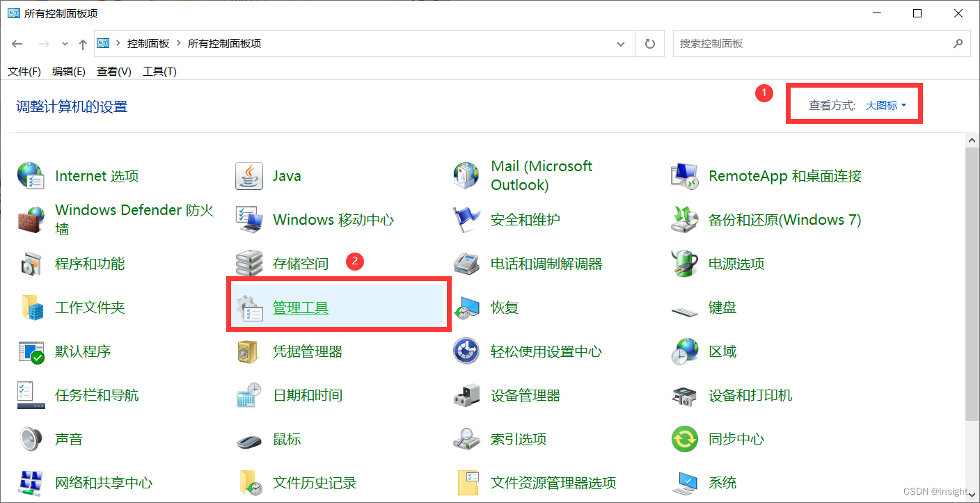
Task: Open the 设备和打印机 icon
Action: [684, 397]
